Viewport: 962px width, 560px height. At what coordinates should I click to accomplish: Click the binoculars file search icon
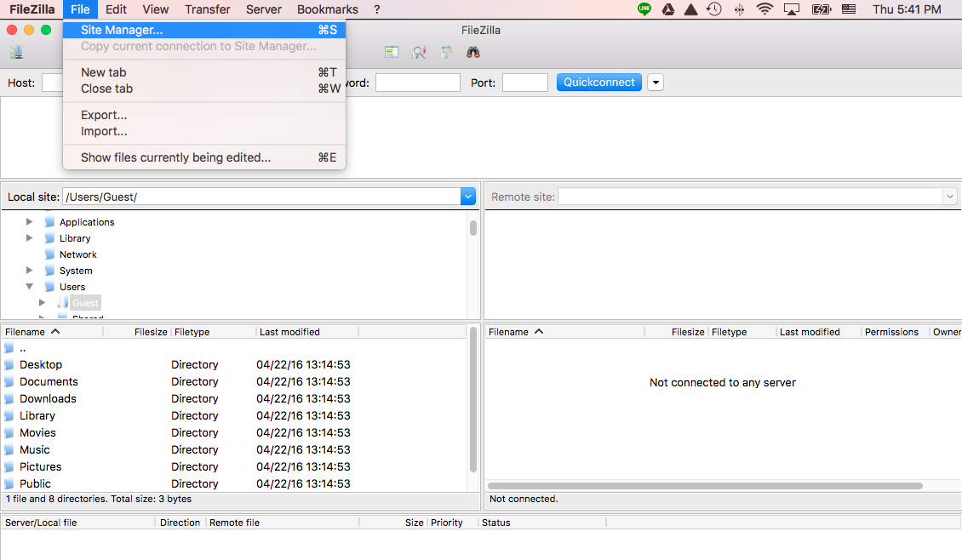point(473,52)
